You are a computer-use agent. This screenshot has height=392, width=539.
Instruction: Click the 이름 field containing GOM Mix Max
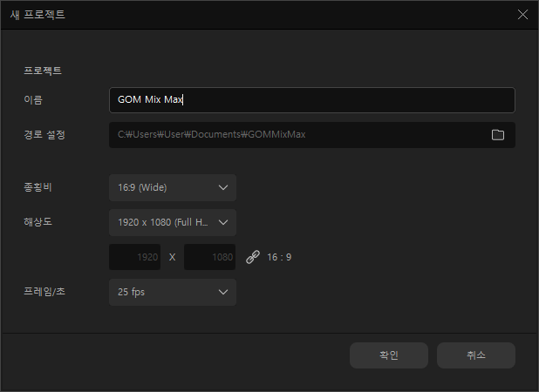(x=311, y=100)
